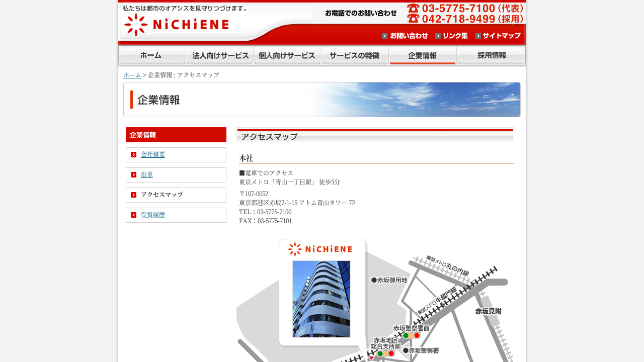Screen dimensions: 644x362
Task: Click the phone icon for 042-718-9499
Action: (413, 19)
